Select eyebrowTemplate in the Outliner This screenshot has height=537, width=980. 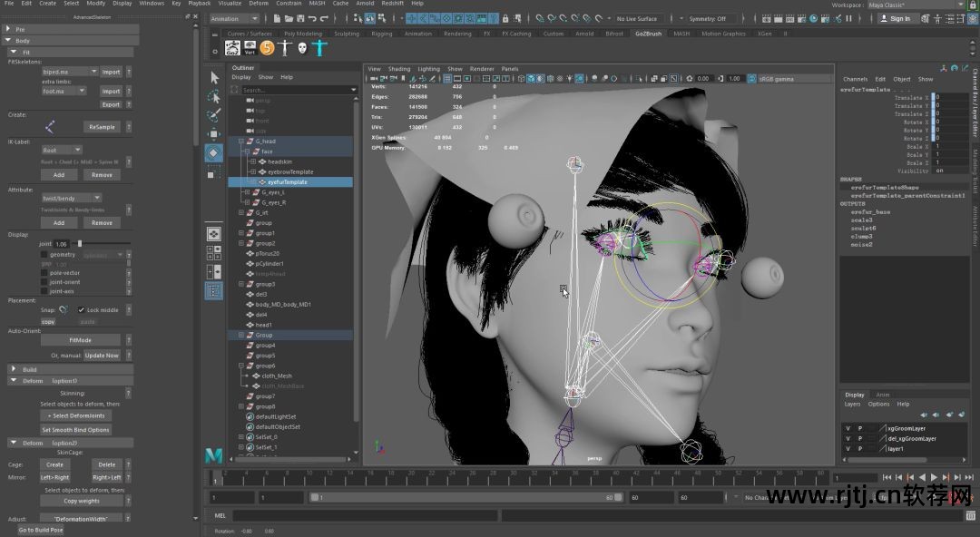(290, 171)
